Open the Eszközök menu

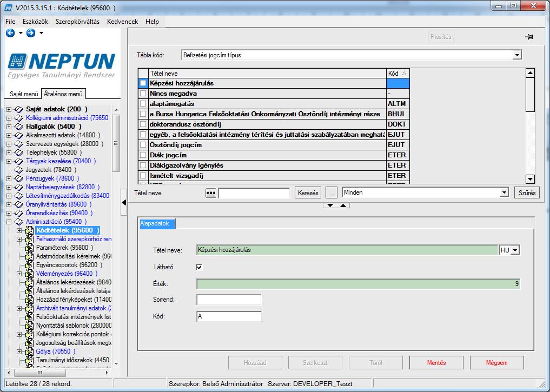coord(36,22)
